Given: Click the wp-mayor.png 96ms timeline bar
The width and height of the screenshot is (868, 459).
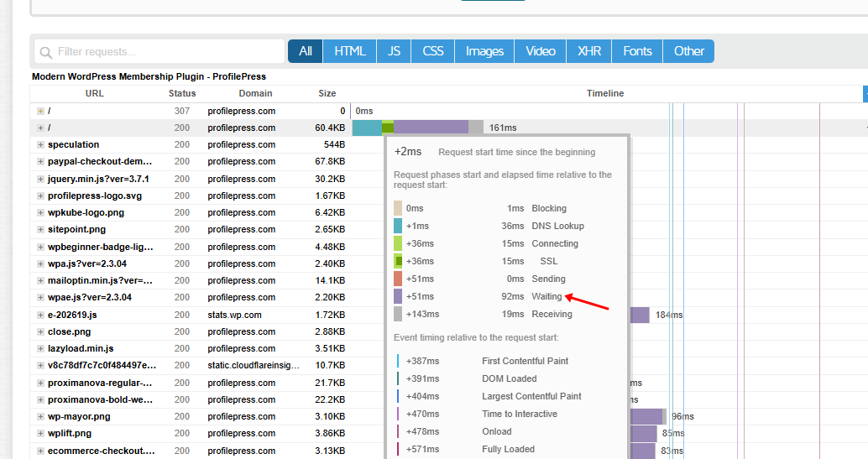Looking at the screenshot, I should pyautogui.click(x=648, y=416).
